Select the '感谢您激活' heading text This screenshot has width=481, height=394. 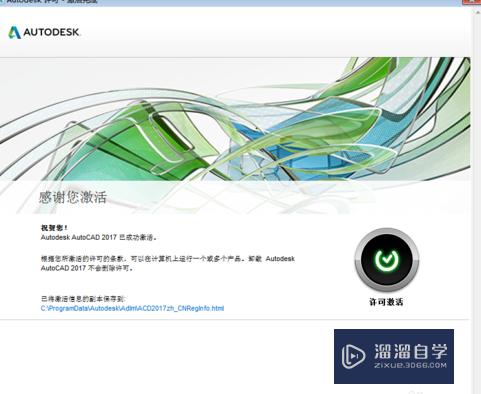tap(73, 197)
